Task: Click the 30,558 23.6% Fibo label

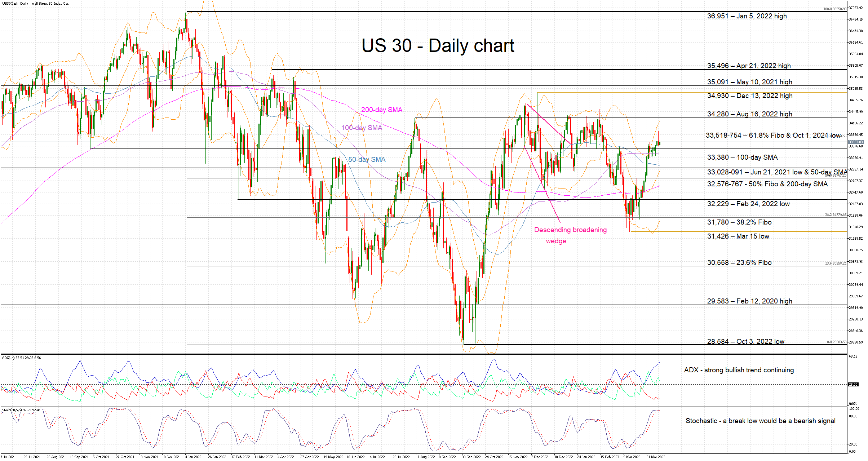Action: click(x=739, y=262)
